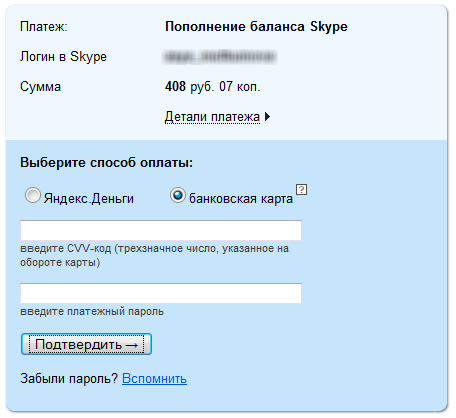456x418 pixels.
Task: Open the Вспомнить password recovery link
Action: click(x=154, y=379)
